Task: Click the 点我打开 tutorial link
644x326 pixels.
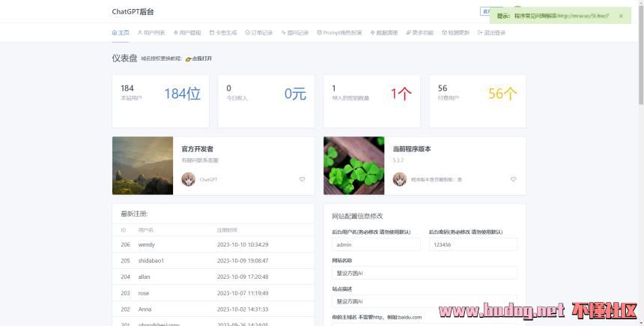Action: coord(202,58)
